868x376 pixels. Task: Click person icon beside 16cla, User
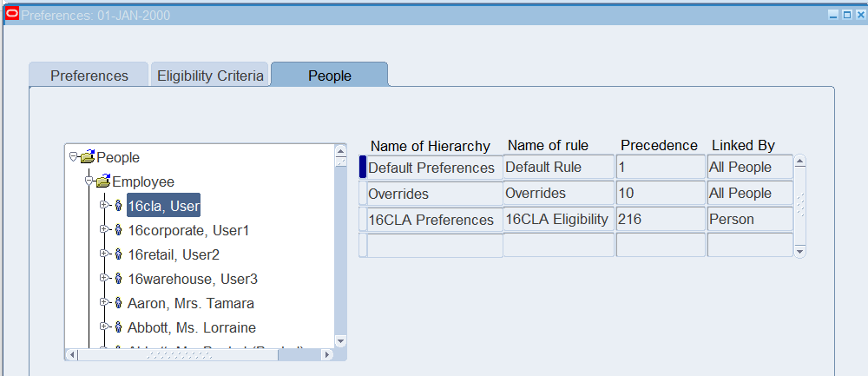[x=118, y=206]
